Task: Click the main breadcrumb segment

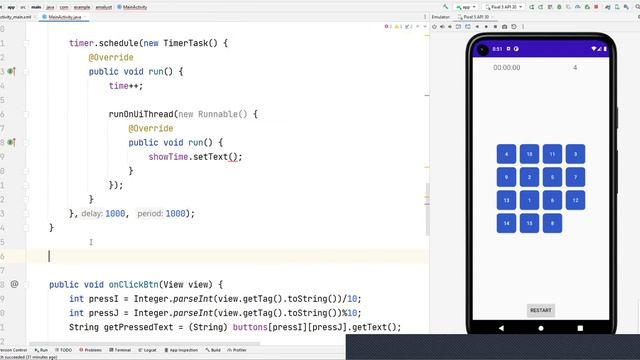Action: tap(36, 7)
